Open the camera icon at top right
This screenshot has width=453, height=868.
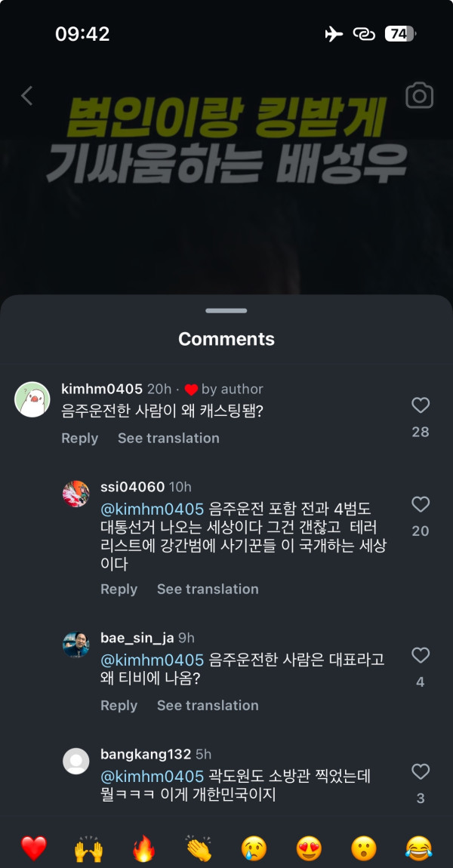[x=419, y=96]
